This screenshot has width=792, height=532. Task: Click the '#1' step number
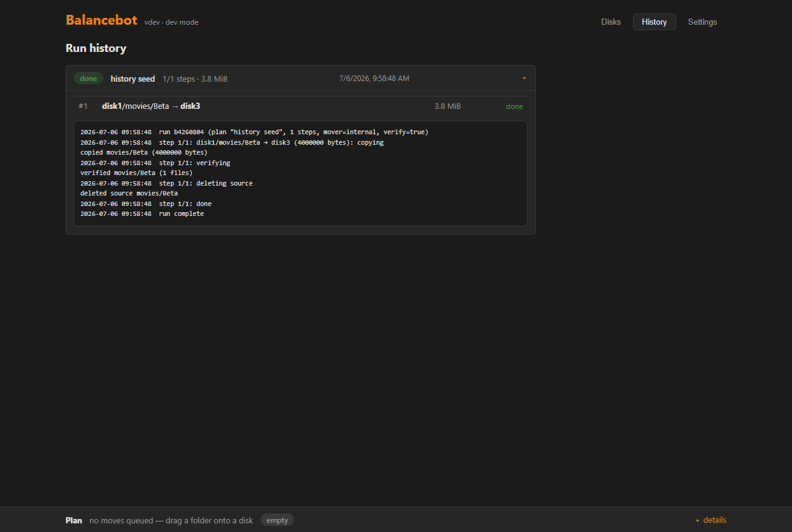coord(83,106)
